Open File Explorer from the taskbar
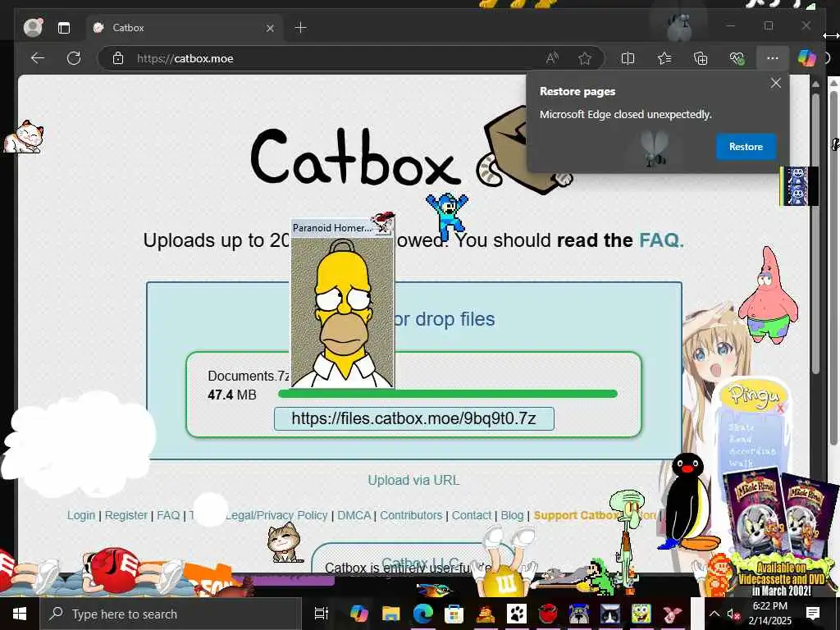This screenshot has width=840, height=630. pos(390,614)
